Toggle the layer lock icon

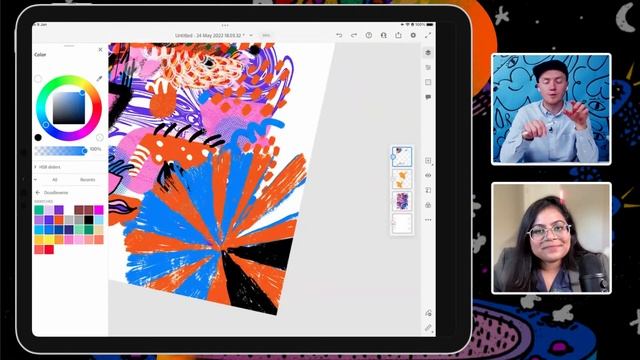click(x=428, y=205)
